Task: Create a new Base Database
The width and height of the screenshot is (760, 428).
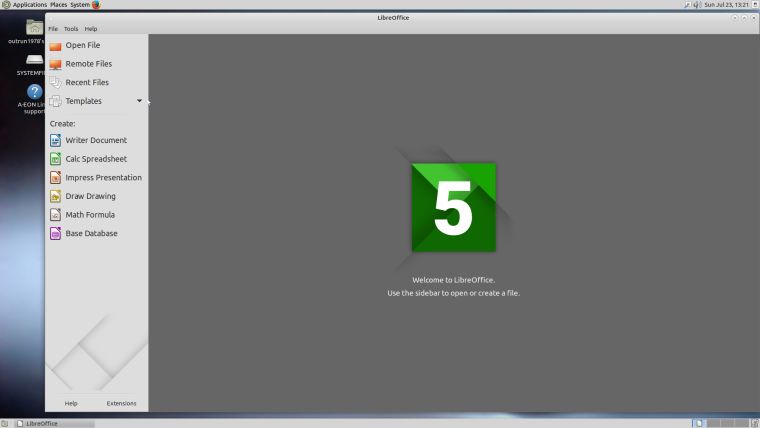Action: [x=92, y=234]
